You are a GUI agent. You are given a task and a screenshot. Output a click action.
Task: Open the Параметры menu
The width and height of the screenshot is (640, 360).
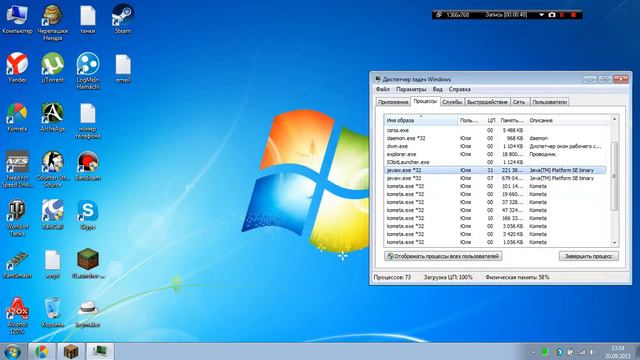click(x=411, y=89)
